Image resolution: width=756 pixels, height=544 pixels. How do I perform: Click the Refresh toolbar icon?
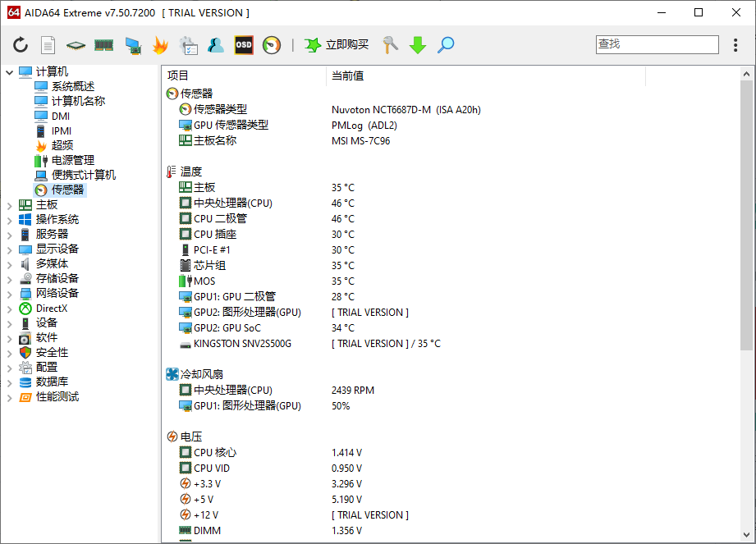point(21,45)
